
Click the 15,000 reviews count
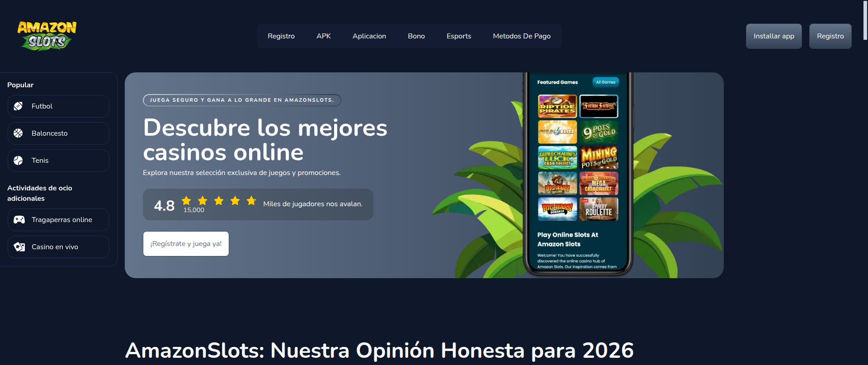pyautogui.click(x=194, y=210)
